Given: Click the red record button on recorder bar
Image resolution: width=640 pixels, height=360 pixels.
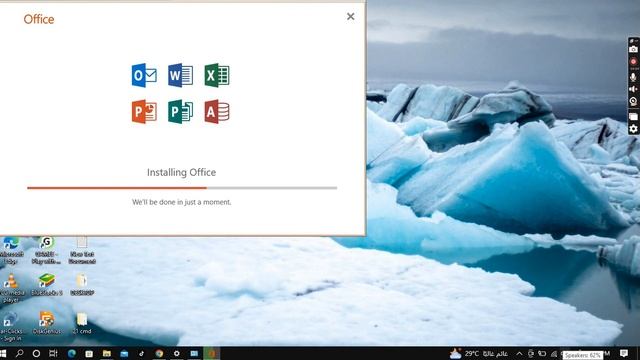Looking at the screenshot, I should [x=633, y=62].
